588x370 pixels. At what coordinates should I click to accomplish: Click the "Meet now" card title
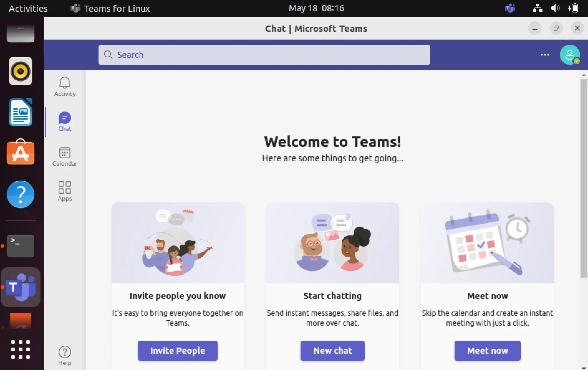point(487,296)
